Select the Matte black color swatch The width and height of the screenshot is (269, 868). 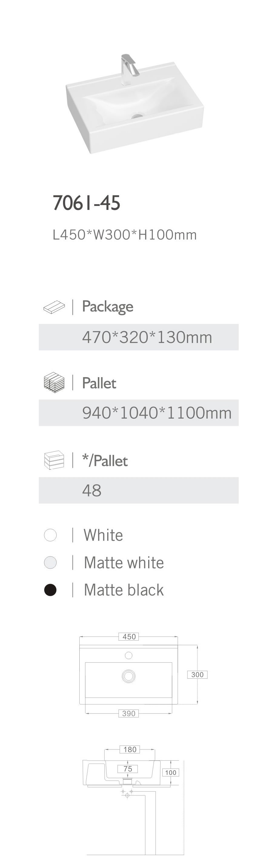pos(50,590)
